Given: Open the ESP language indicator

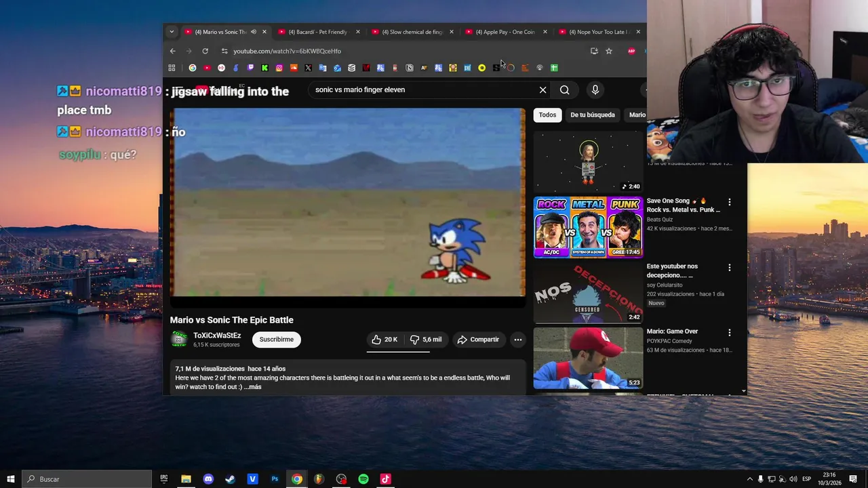Looking at the screenshot, I should tap(806, 479).
